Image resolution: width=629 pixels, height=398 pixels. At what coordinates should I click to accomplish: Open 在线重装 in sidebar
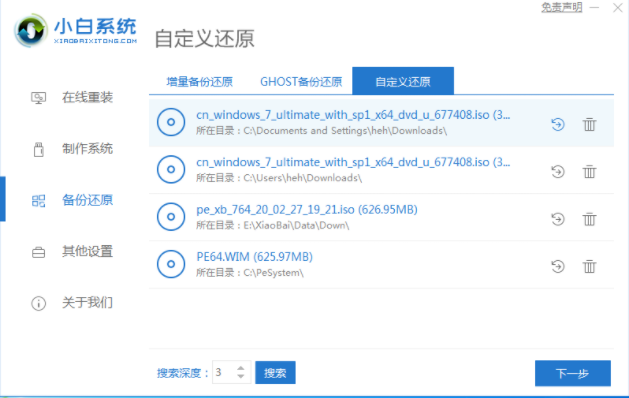87,97
